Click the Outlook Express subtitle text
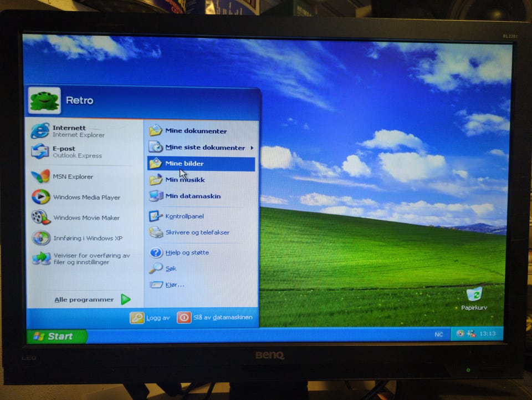The image size is (532, 400). pyautogui.click(x=78, y=155)
